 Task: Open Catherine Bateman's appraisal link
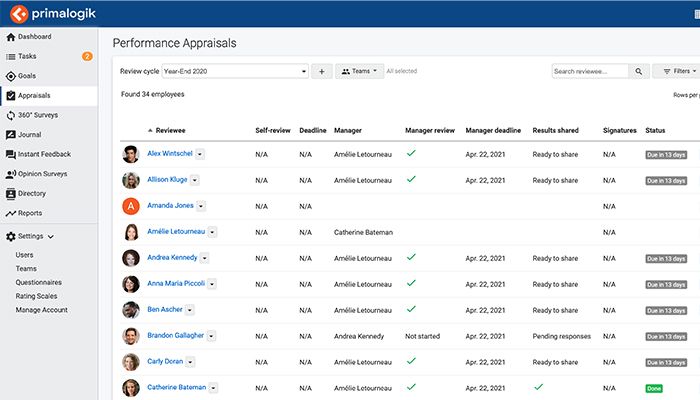coord(177,387)
